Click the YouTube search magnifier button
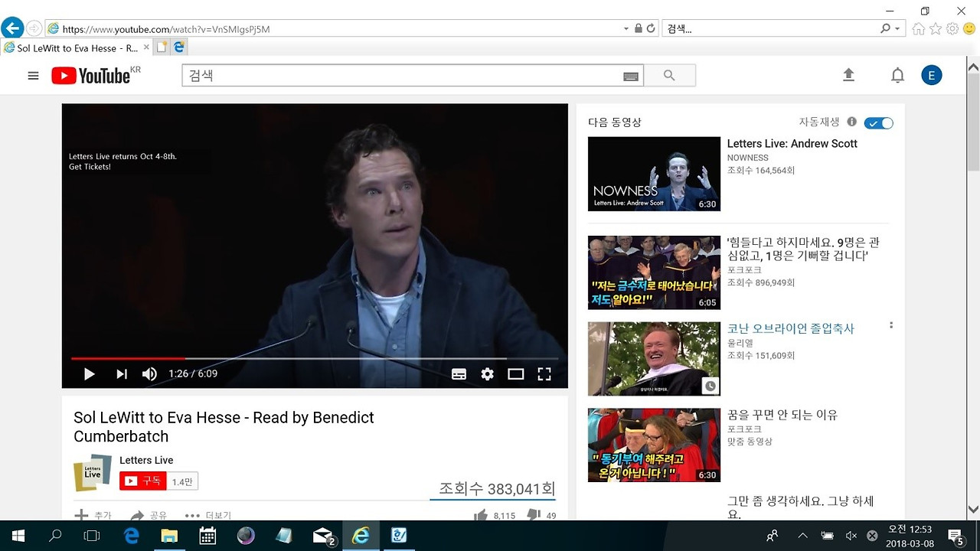The height and width of the screenshot is (551, 980). coord(669,76)
